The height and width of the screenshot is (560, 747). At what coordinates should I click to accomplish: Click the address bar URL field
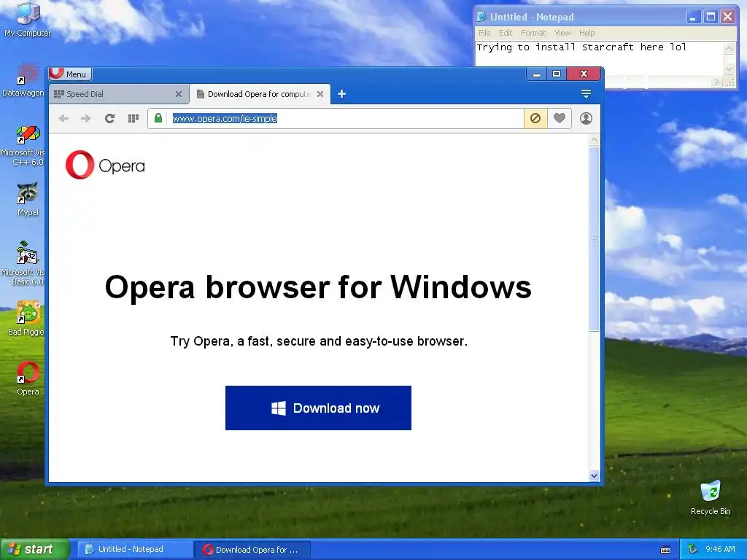[344, 119]
